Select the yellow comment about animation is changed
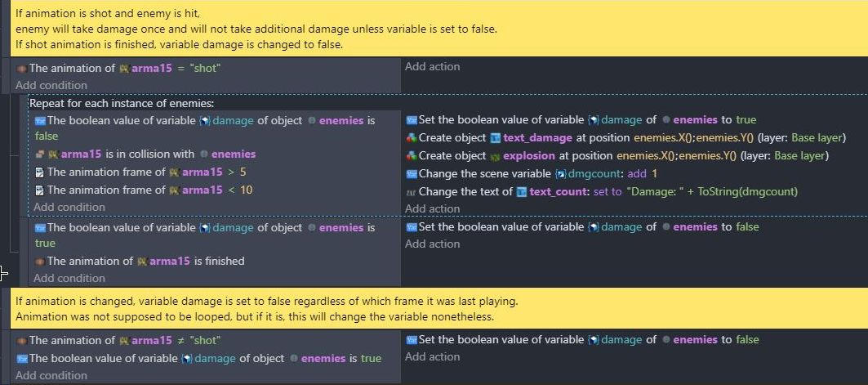868x385 pixels. pyautogui.click(x=438, y=309)
